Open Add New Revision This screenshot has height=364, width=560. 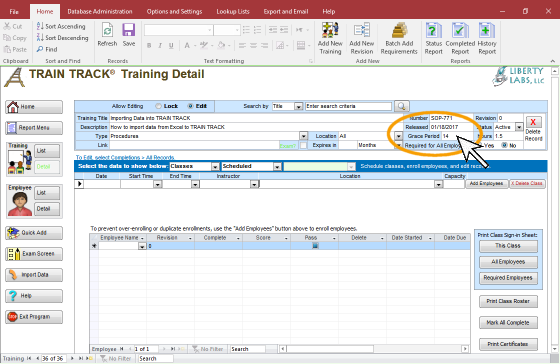(x=361, y=39)
